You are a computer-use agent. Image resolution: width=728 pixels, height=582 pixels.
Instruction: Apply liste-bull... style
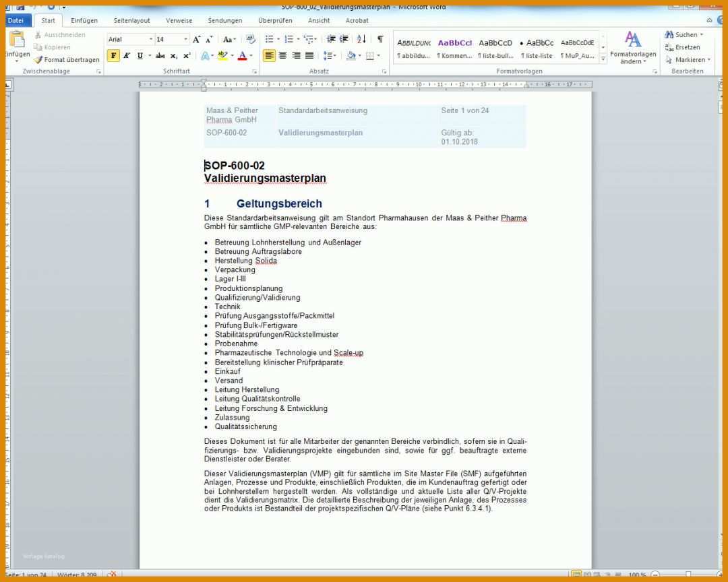click(x=495, y=48)
